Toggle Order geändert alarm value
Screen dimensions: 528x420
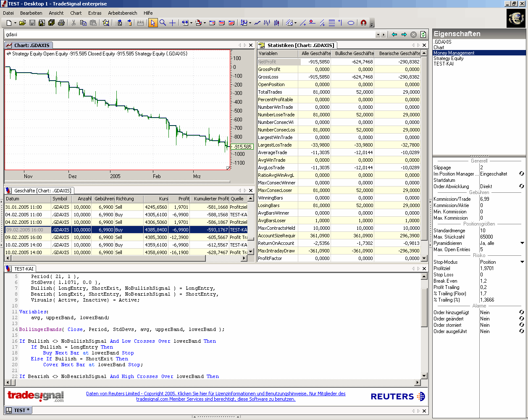point(521,318)
